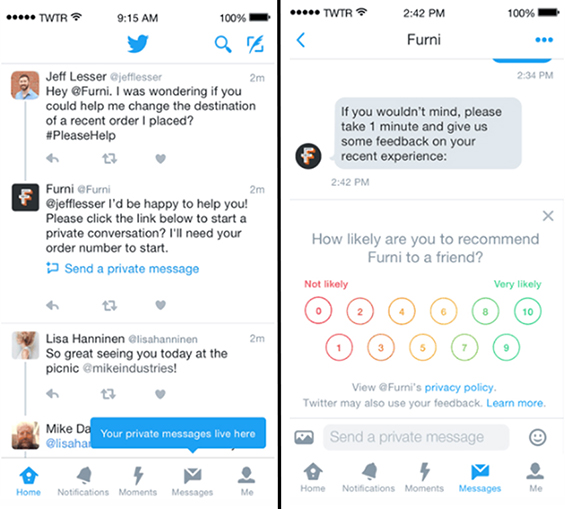Like Jeff Lesser's tweet with heart icon
Screen dimensions: 565x509
[x=160, y=158]
